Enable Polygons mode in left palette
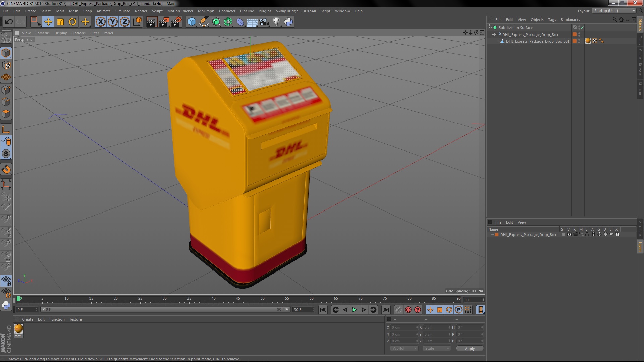 pyautogui.click(x=6, y=114)
